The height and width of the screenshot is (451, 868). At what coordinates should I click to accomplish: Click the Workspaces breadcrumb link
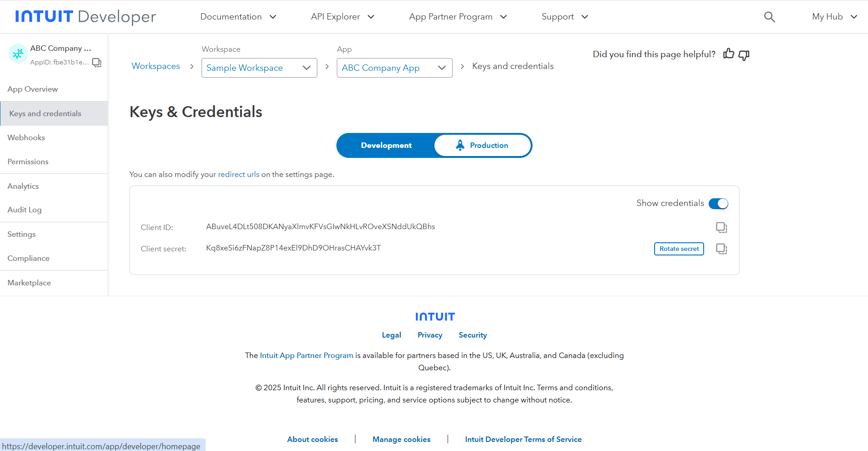pyautogui.click(x=156, y=66)
